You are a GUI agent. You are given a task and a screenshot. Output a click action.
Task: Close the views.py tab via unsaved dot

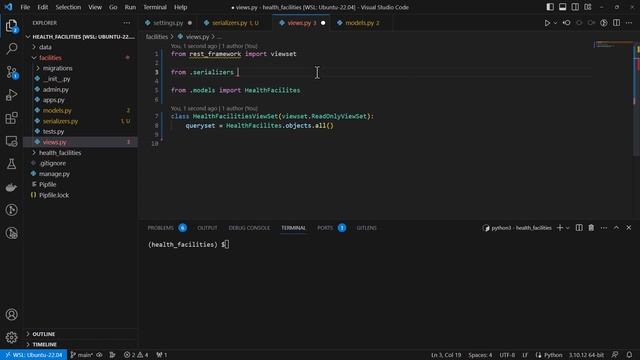[323, 23]
